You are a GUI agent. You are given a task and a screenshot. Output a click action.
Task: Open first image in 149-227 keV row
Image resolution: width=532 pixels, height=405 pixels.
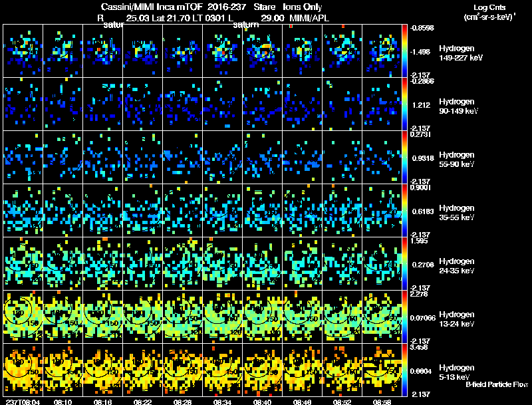tap(23, 51)
